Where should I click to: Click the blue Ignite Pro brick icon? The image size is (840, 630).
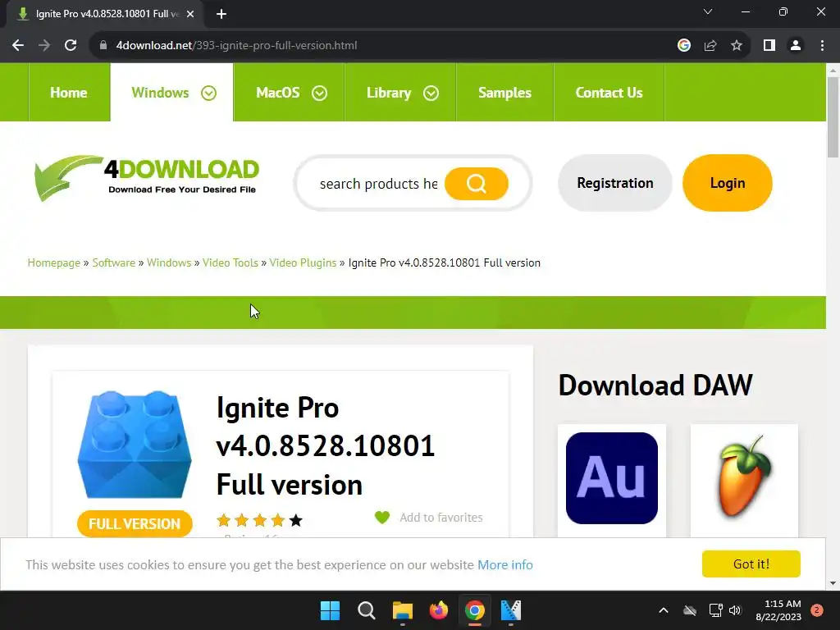click(x=135, y=445)
